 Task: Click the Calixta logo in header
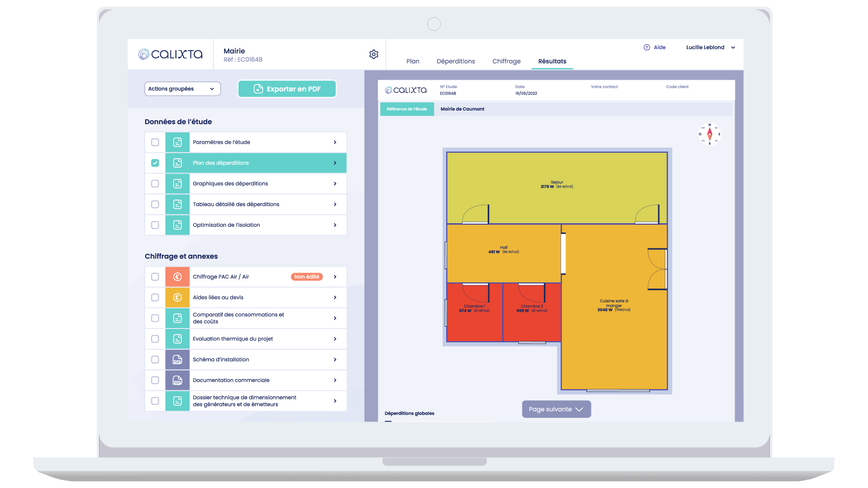(170, 54)
